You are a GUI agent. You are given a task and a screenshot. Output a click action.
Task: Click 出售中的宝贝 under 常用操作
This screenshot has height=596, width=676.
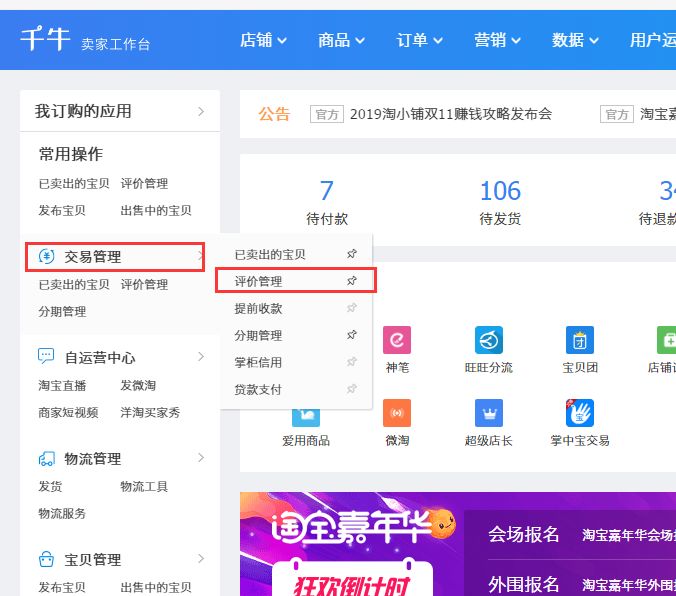pyautogui.click(x=156, y=210)
